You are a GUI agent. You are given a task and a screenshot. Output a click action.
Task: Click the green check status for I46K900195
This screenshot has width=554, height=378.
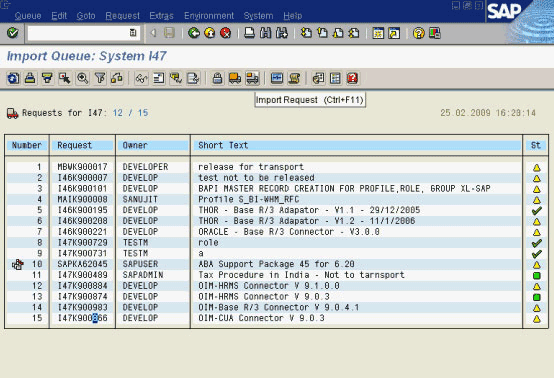[536, 211]
